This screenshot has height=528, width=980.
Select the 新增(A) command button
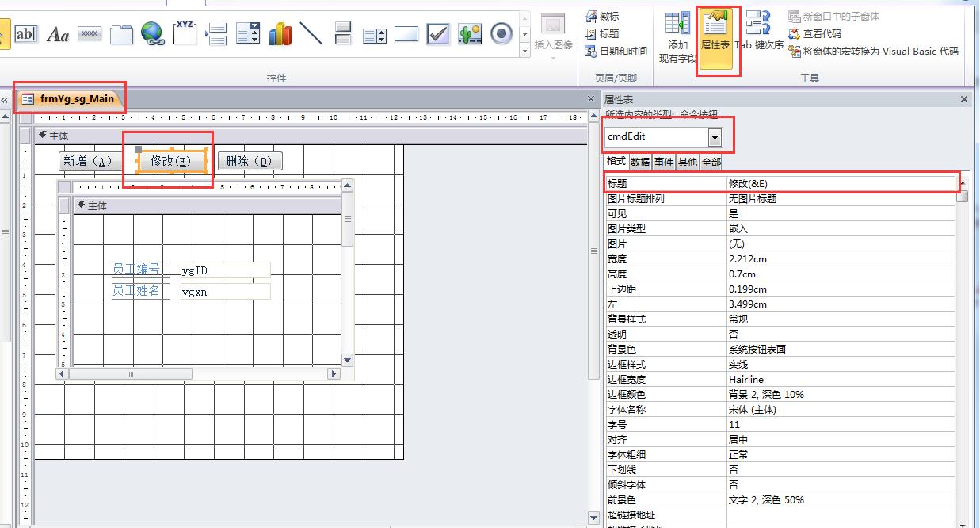[90, 161]
